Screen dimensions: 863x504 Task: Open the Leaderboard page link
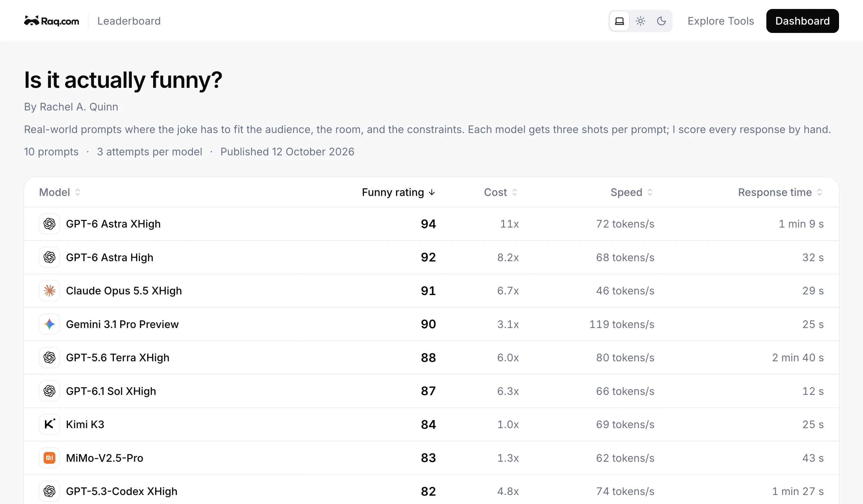pos(129,21)
